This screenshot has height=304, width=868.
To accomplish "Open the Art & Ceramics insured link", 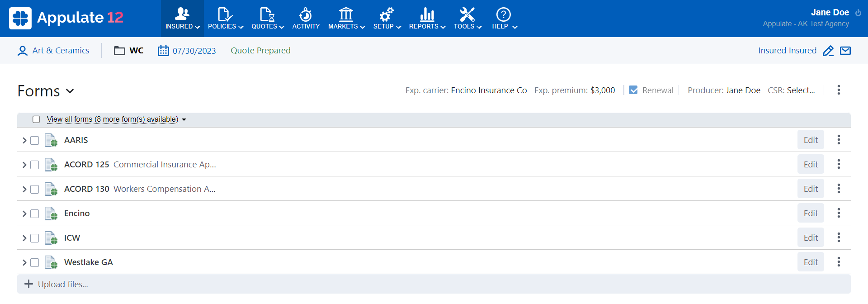I will coord(61,51).
